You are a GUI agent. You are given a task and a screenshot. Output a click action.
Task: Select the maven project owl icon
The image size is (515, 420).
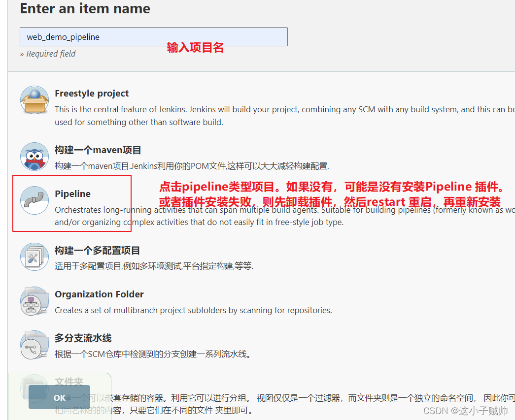(x=34, y=157)
